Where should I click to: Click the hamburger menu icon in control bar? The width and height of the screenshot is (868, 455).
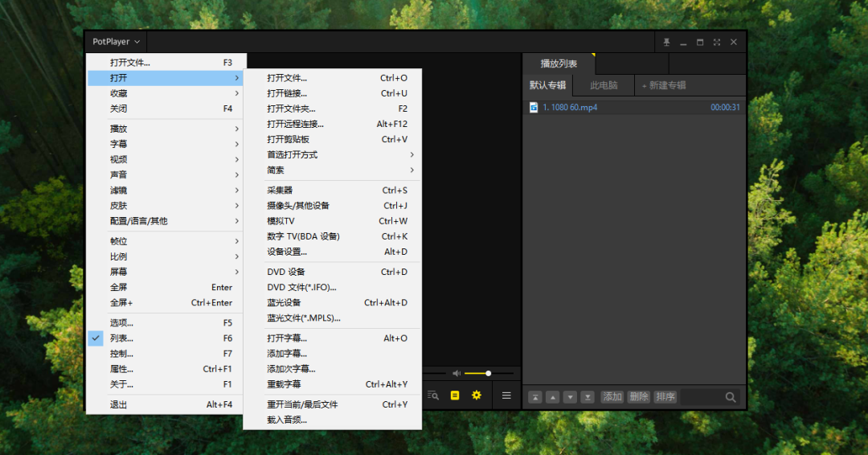[506, 396]
